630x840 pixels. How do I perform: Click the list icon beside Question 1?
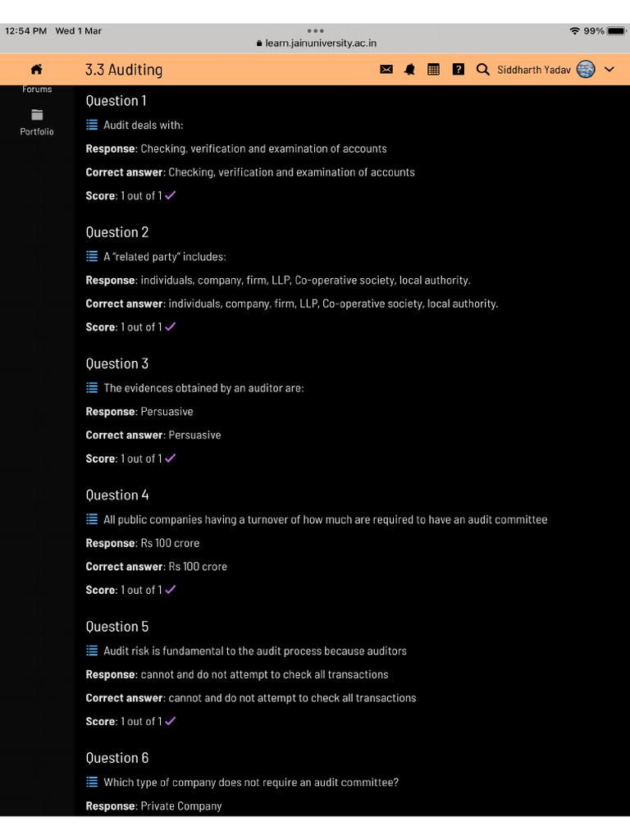pyautogui.click(x=92, y=125)
